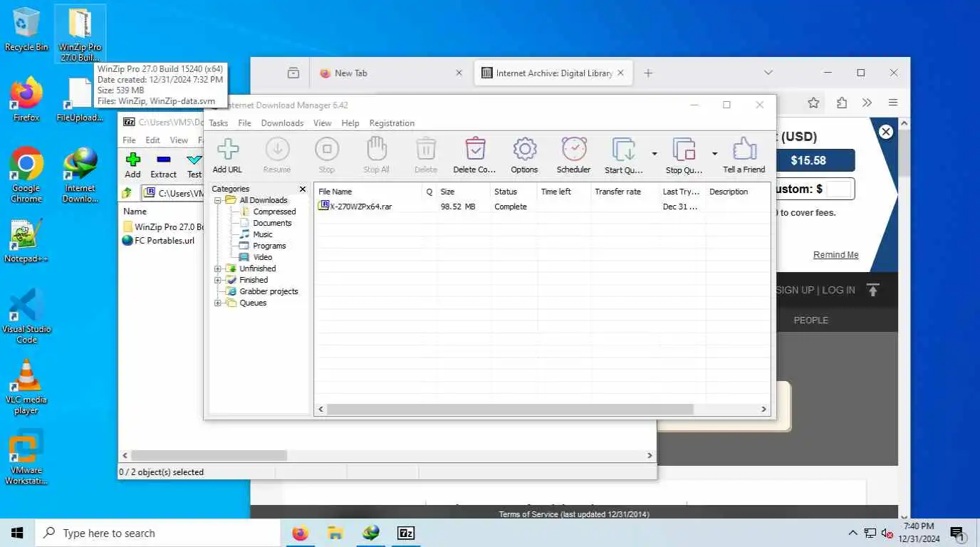This screenshot has width=980, height=547.
Task: Click 7-Zip Test icon
Action: 194,165
